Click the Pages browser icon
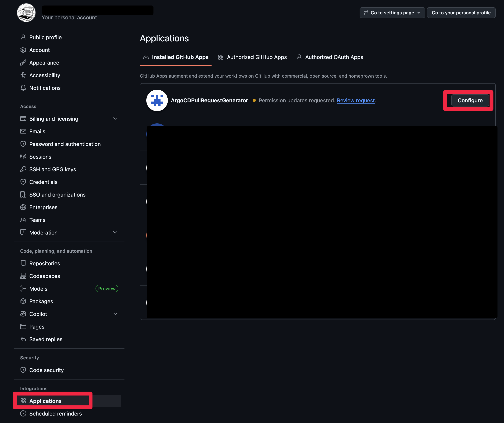The width and height of the screenshot is (504, 423). point(23,326)
